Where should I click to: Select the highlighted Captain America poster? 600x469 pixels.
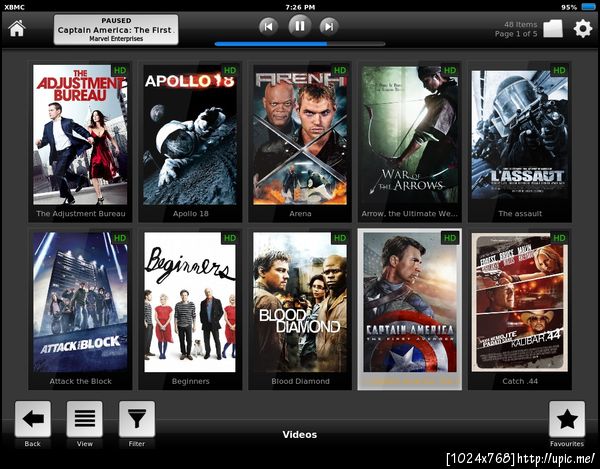[410, 302]
